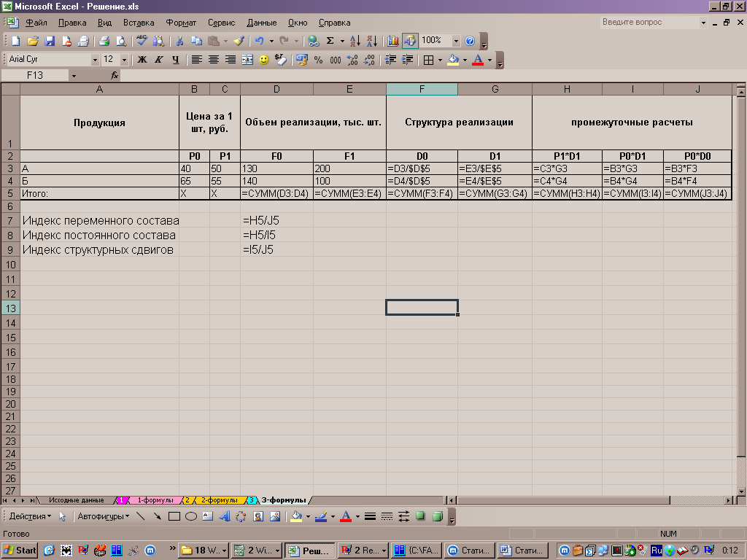The height and width of the screenshot is (560, 747).
Task: Apply currency format icon
Action: (301, 60)
